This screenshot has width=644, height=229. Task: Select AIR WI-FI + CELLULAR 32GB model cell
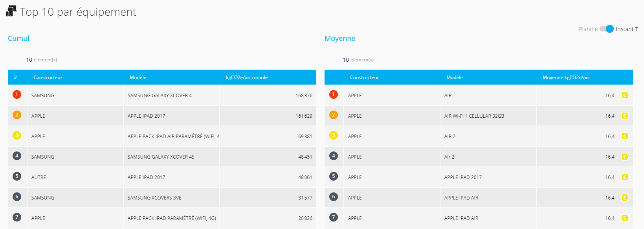point(488,116)
